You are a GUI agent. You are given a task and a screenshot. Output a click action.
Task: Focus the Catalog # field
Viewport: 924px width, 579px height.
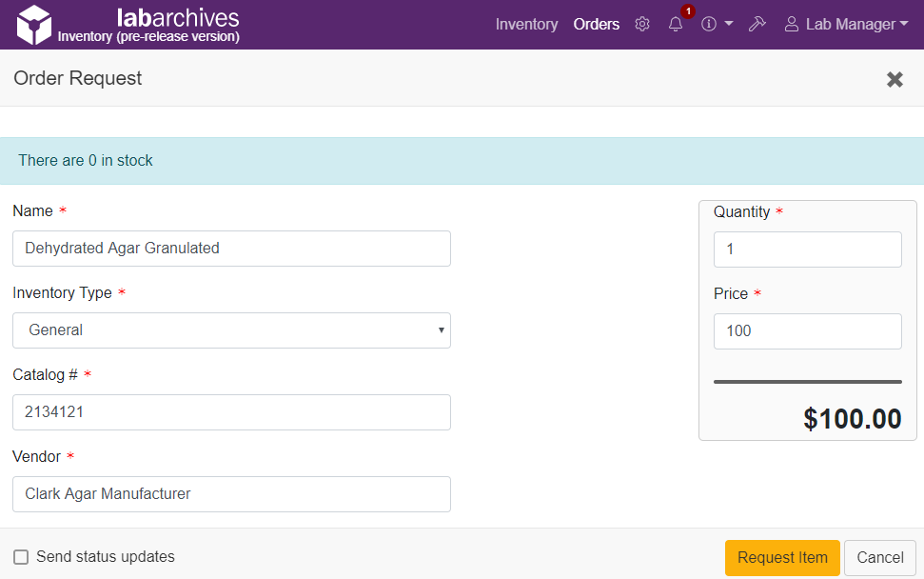[231, 412]
